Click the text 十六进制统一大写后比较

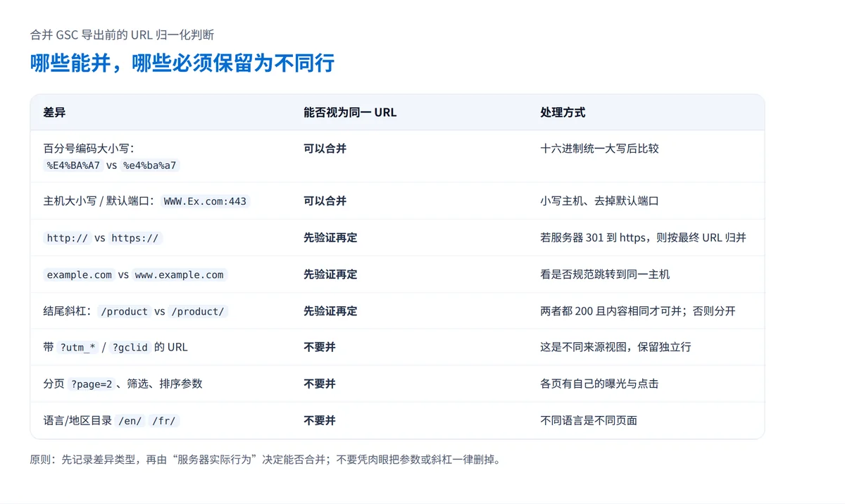[599, 149]
